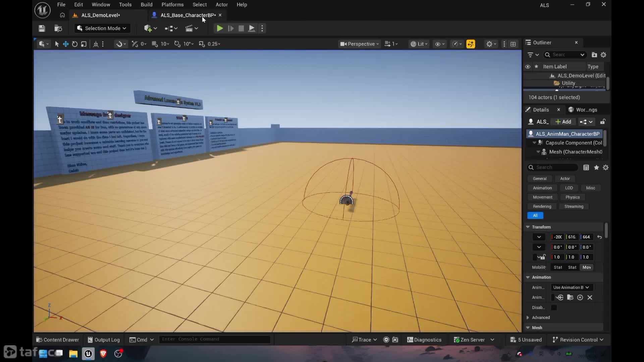The width and height of the screenshot is (644, 362).
Task: Click the Skip frame playback button
Action: pos(231,28)
